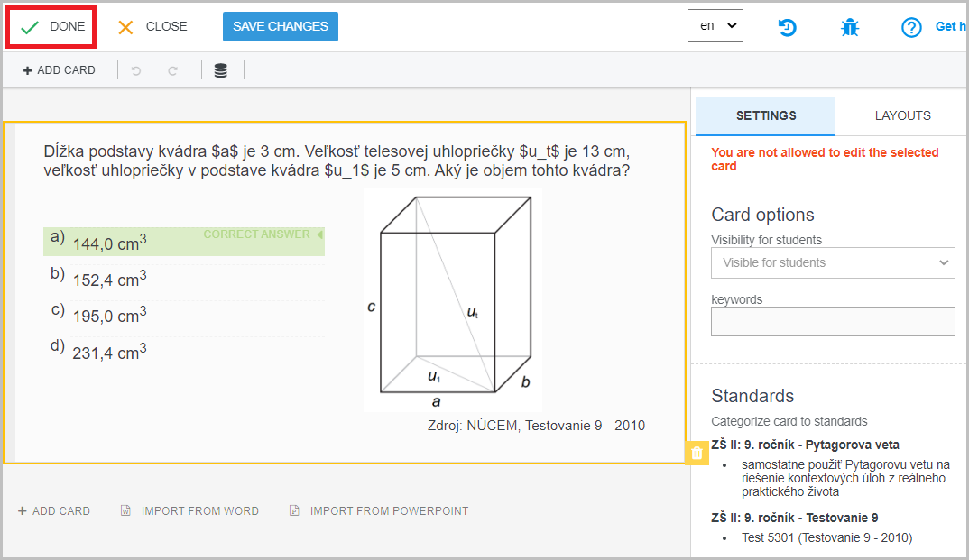This screenshot has width=969, height=560.
Task: Switch to the Layouts tab
Action: click(x=902, y=115)
